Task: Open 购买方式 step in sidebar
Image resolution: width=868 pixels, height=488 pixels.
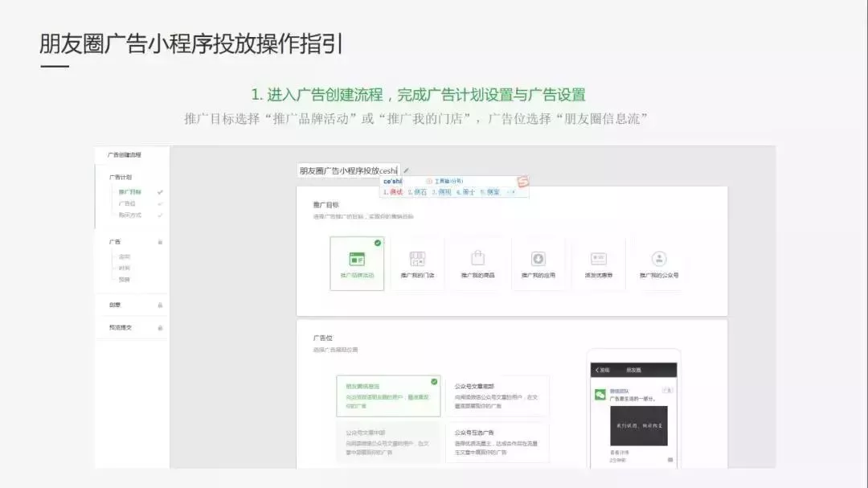Action: pos(130,215)
